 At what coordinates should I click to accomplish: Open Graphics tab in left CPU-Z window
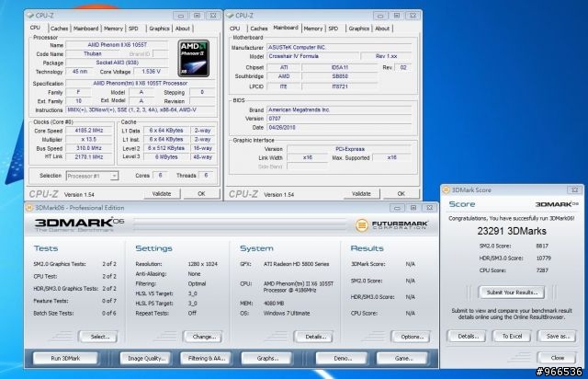pyautogui.click(x=159, y=29)
